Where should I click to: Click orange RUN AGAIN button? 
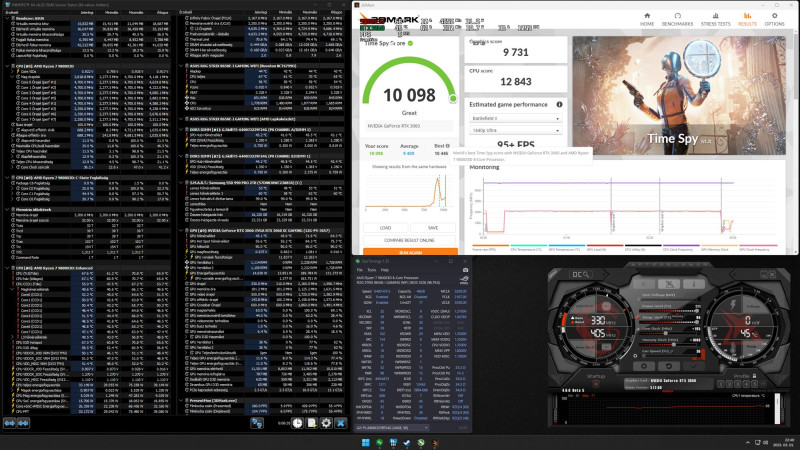pos(410,252)
